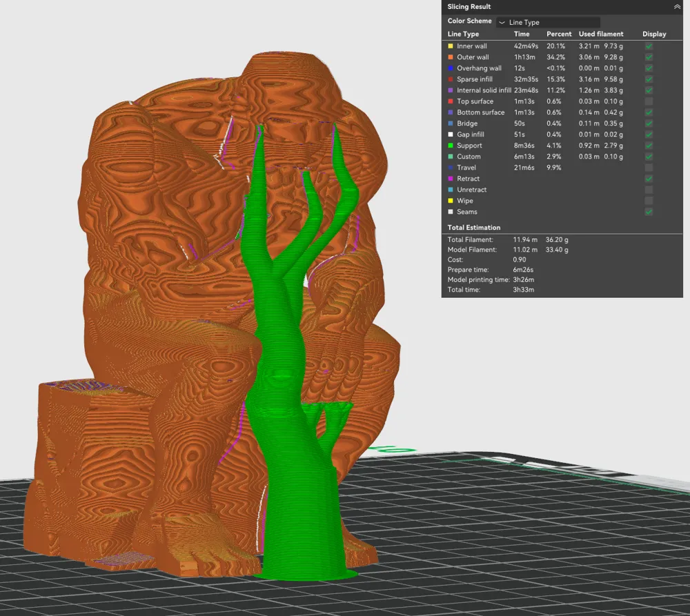Click the Sparse infill red swatch

click(x=451, y=79)
